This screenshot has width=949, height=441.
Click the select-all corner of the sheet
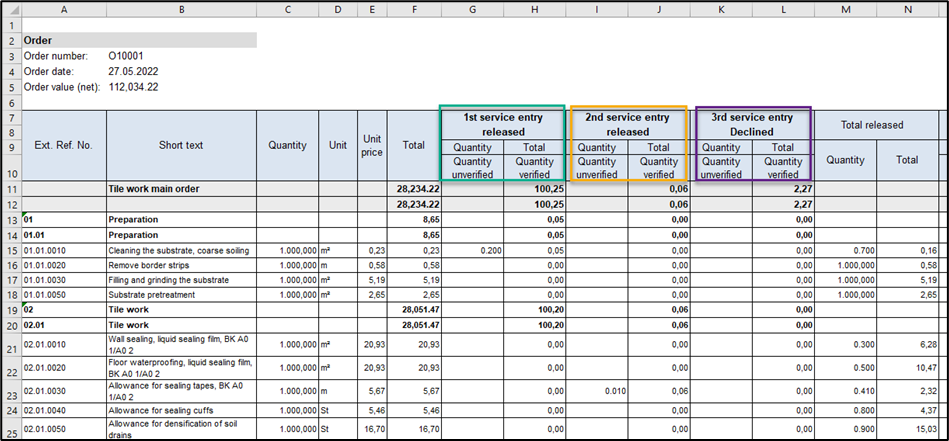tap(11, 9)
